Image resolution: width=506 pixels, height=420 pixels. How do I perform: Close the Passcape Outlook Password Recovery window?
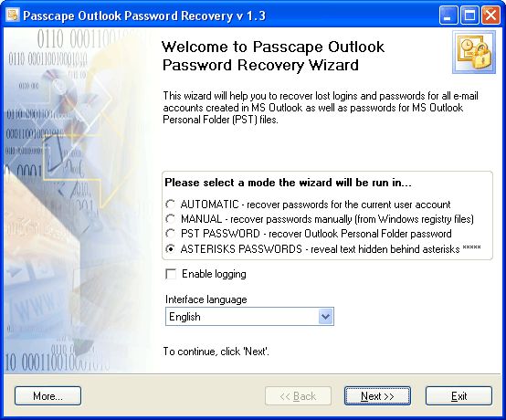coord(490,16)
